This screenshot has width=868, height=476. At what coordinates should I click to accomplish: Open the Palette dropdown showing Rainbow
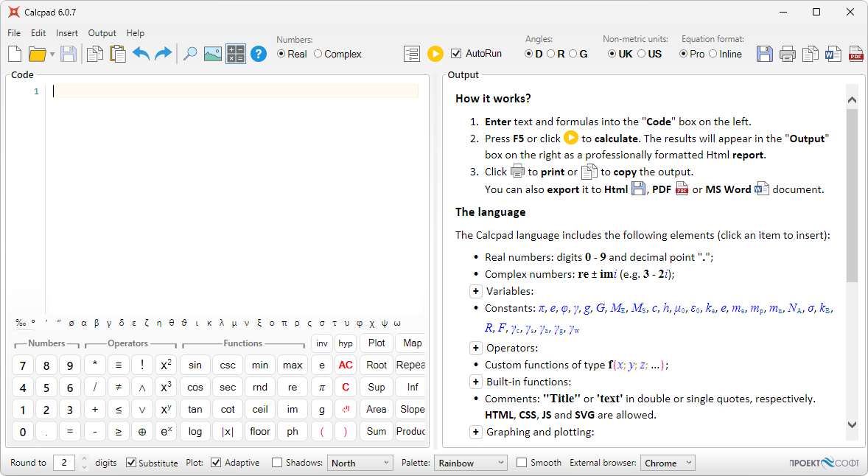pyautogui.click(x=471, y=463)
